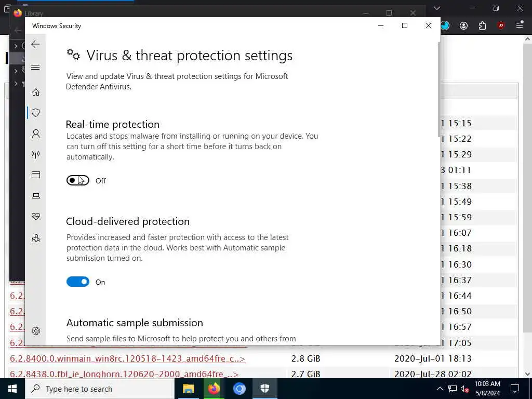Image resolution: width=532 pixels, height=399 pixels.
Task: Open Device security laptop icon in sidebar
Action: click(x=36, y=196)
